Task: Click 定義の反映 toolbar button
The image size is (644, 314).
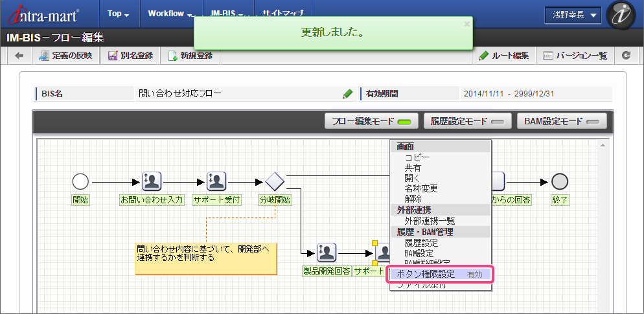Action: (66, 56)
